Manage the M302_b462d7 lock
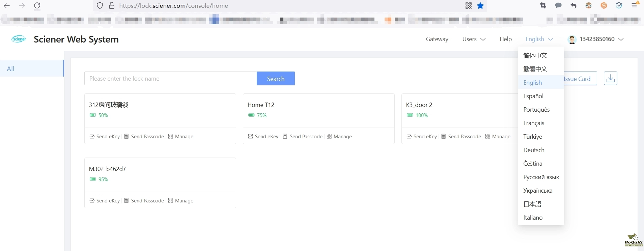This screenshot has width=644, height=251. click(180, 201)
